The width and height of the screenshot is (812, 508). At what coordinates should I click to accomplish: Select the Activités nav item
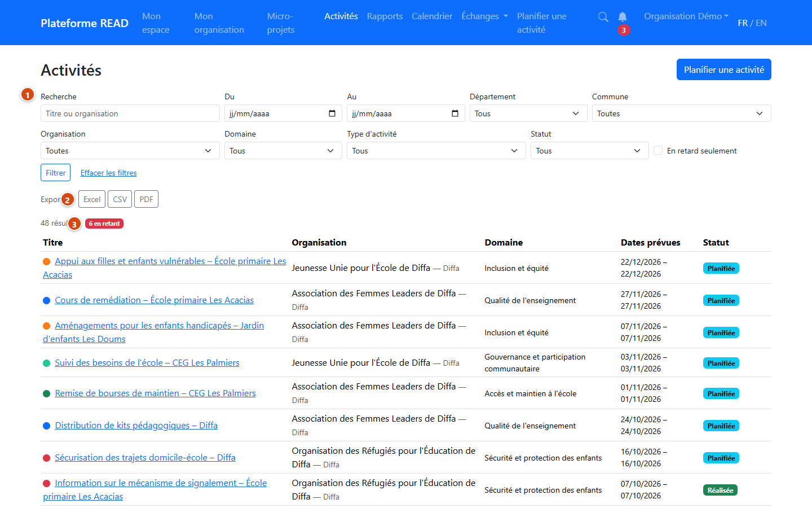pyautogui.click(x=341, y=16)
